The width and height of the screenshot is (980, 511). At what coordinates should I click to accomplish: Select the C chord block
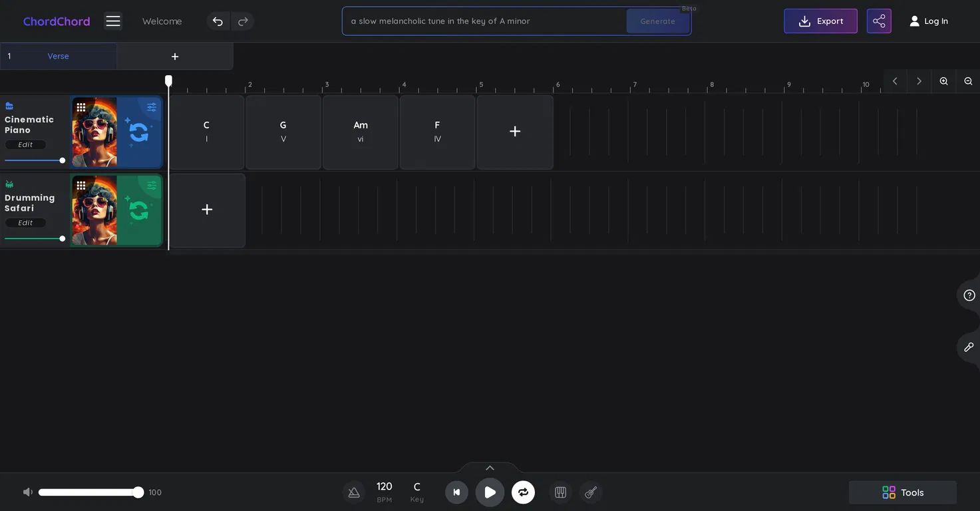(206, 132)
